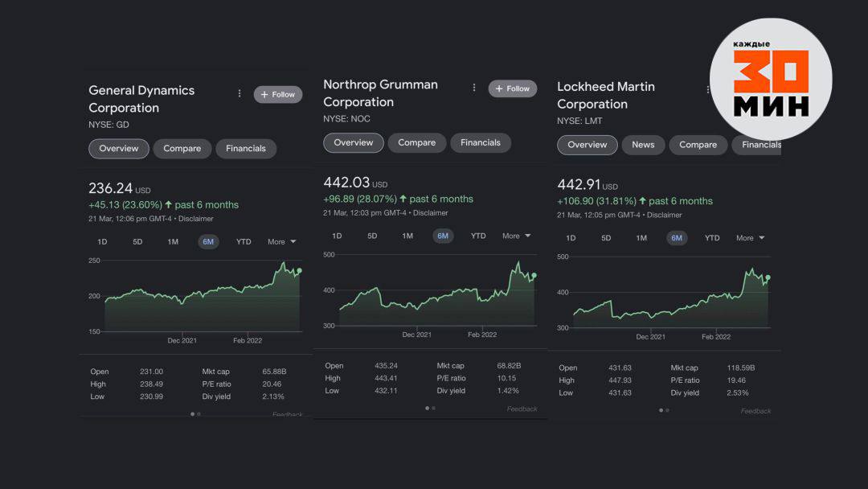The image size is (868, 489).
Task: Open General Dynamics three-dot options menu
Action: [x=240, y=94]
